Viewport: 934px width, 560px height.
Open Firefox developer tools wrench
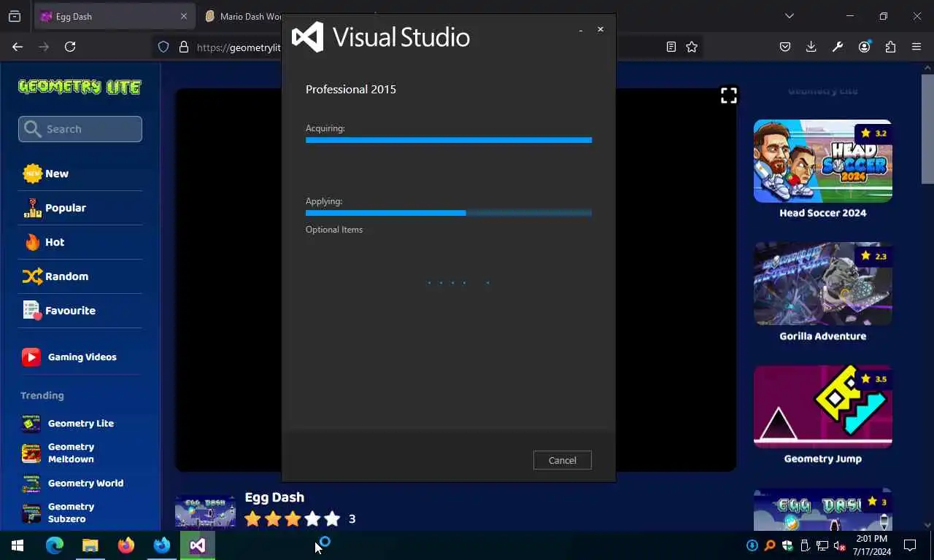coord(838,47)
